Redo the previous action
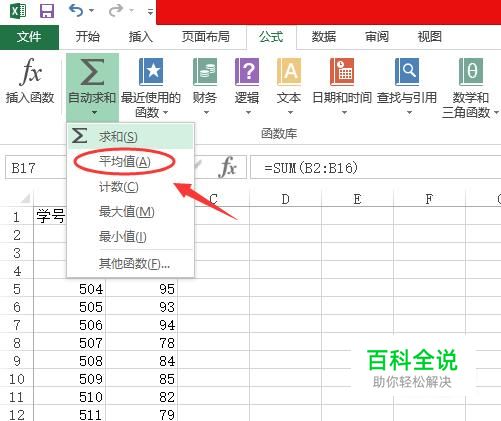Viewport: 501px width, 421px height. [x=116, y=11]
